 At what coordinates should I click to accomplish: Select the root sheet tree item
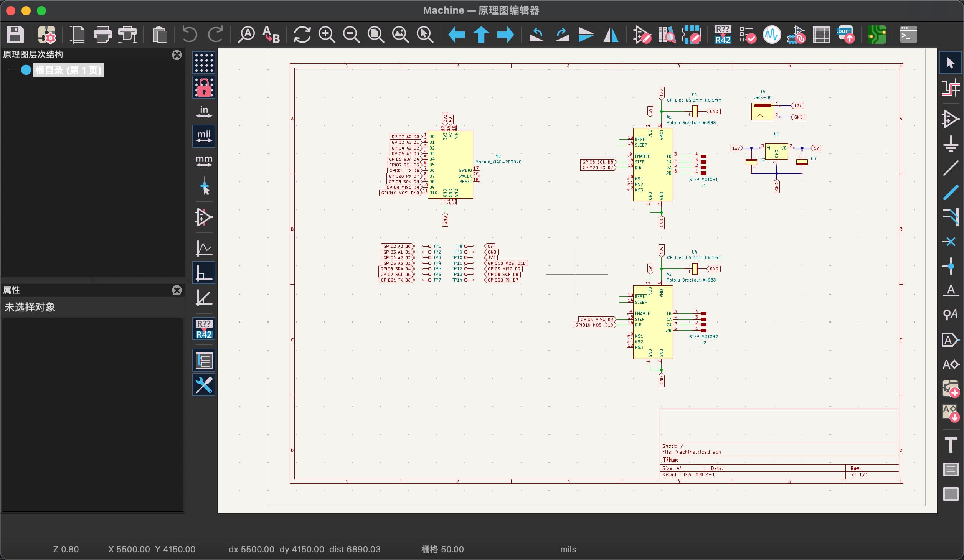point(68,70)
